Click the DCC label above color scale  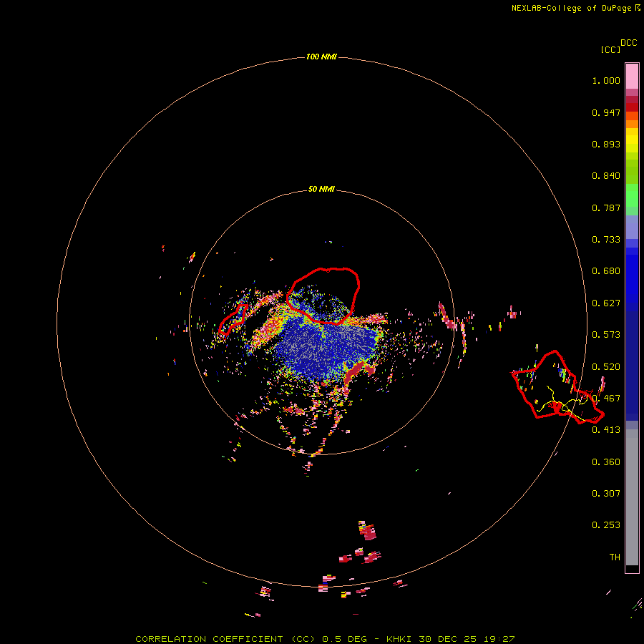click(x=629, y=43)
